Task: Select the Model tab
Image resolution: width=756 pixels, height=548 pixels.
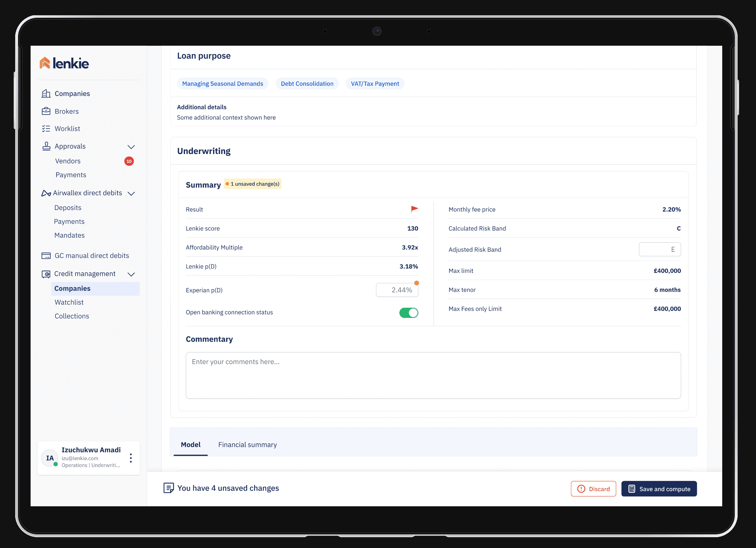Action: point(190,444)
